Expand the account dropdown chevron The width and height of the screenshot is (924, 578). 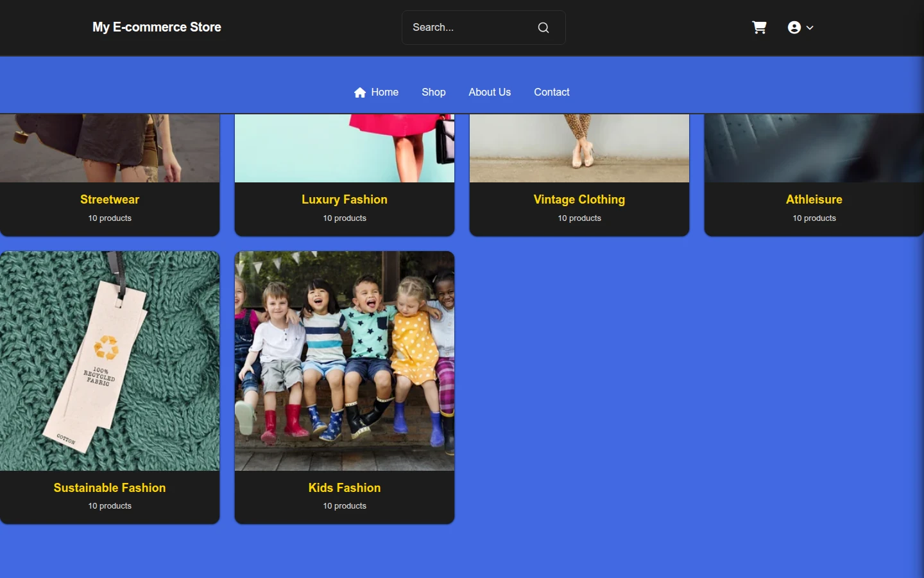click(x=810, y=28)
